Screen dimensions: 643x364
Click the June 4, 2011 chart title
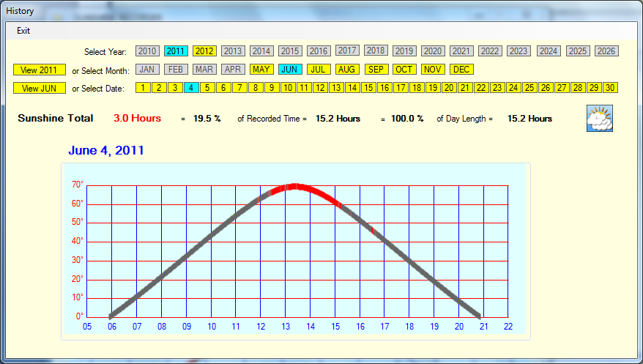(x=106, y=150)
